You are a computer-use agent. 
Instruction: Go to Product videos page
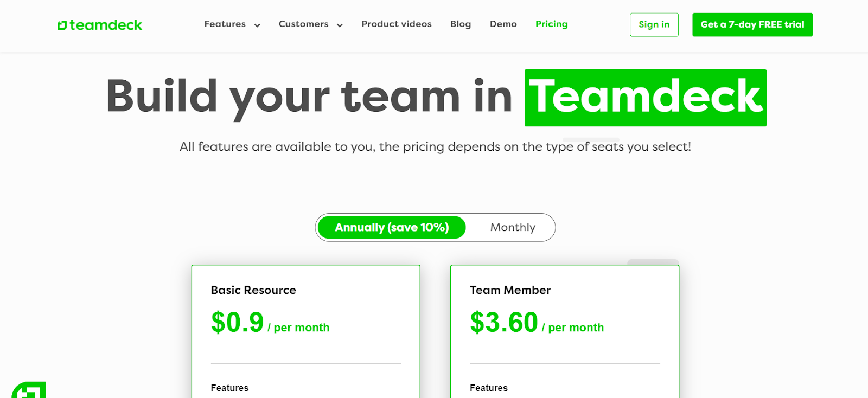click(397, 24)
